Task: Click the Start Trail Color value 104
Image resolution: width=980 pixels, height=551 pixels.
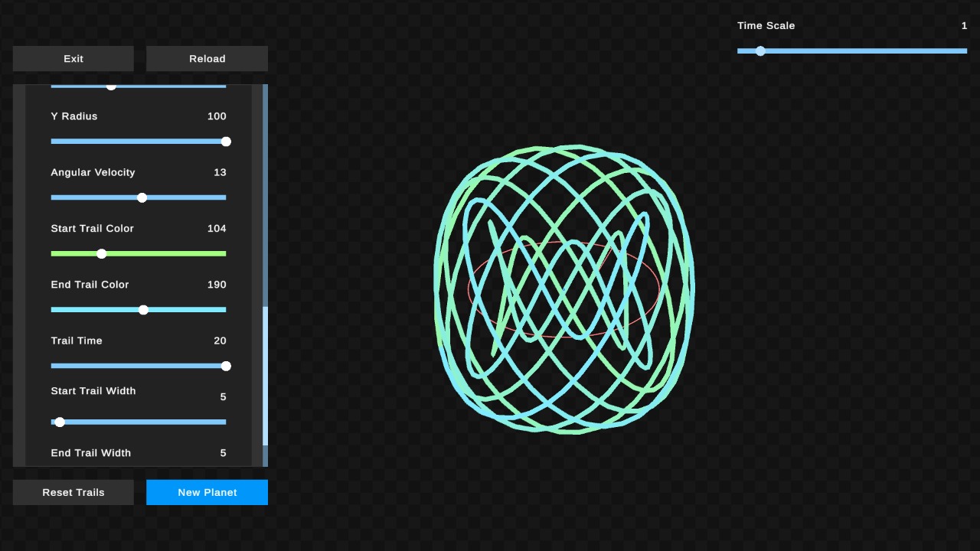Action: pyautogui.click(x=217, y=228)
